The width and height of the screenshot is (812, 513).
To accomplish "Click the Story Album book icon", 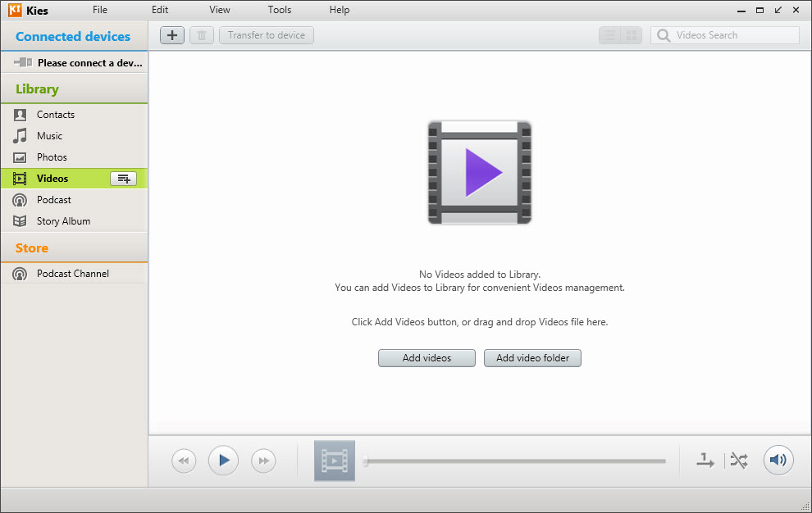I will [x=20, y=221].
